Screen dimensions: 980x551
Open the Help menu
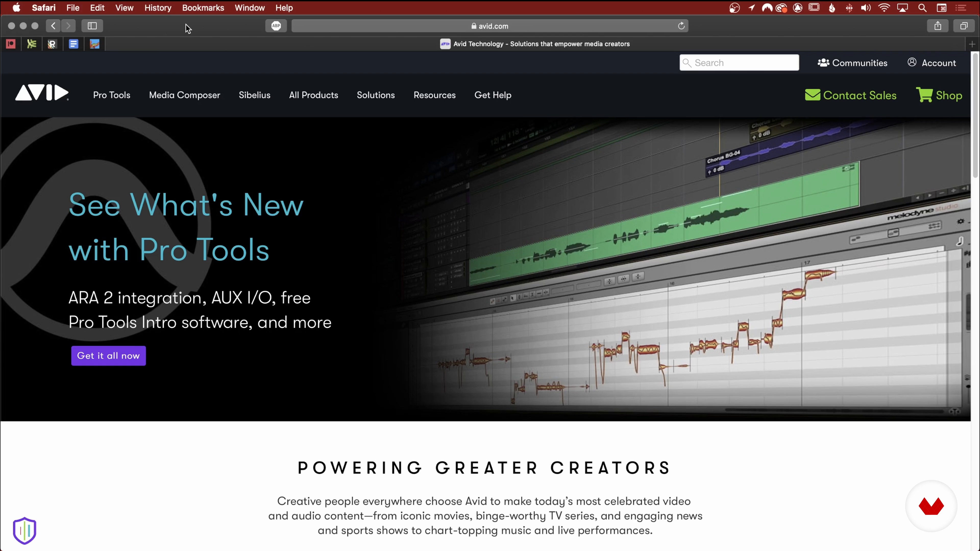(284, 8)
